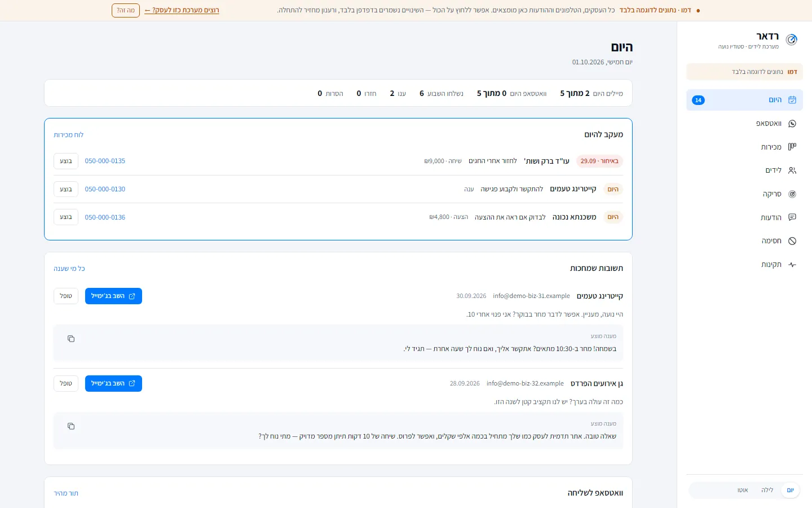The width and height of the screenshot is (812, 508).
Task: Select לילה theme mode
Action: point(767,490)
